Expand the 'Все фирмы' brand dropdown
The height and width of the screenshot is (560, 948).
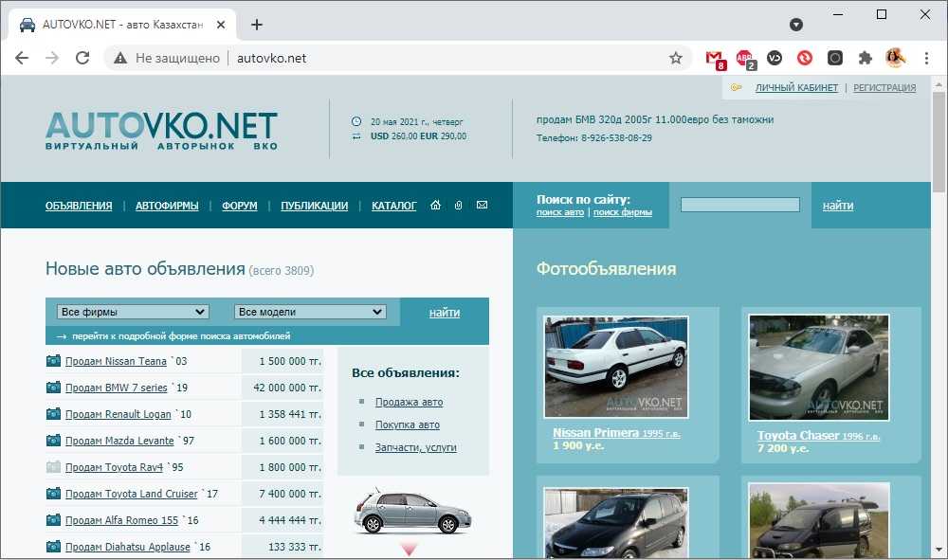pos(133,312)
